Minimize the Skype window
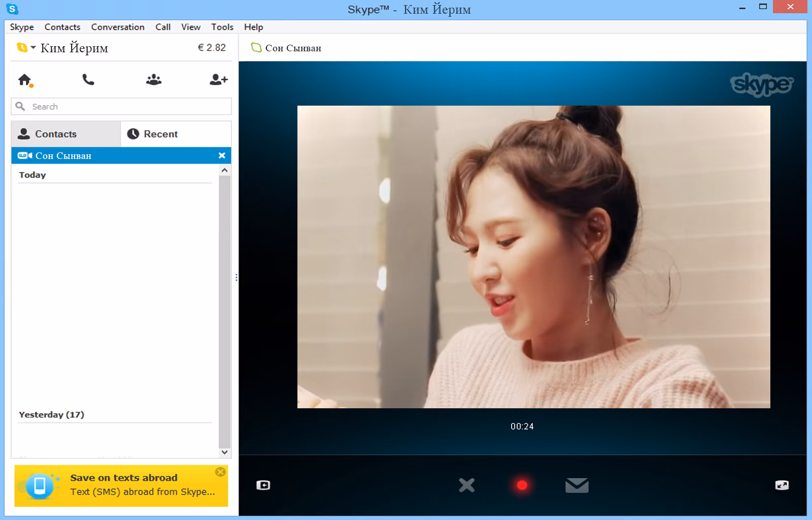This screenshot has width=812, height=520. pyautogui.click(x=741, y=7)
